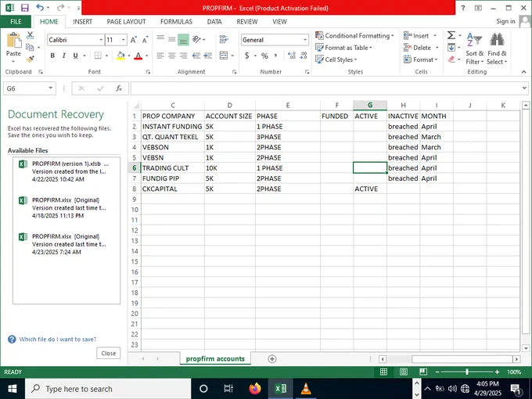Click the Cut scissors icon
The height and width of the screenshot is (399, 532).
click(31, 35)
